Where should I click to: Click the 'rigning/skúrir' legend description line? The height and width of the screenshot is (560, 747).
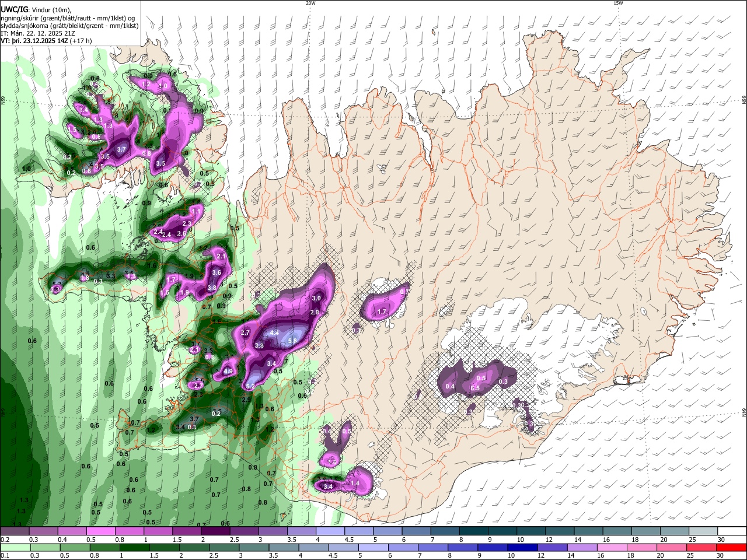point(68,17)
